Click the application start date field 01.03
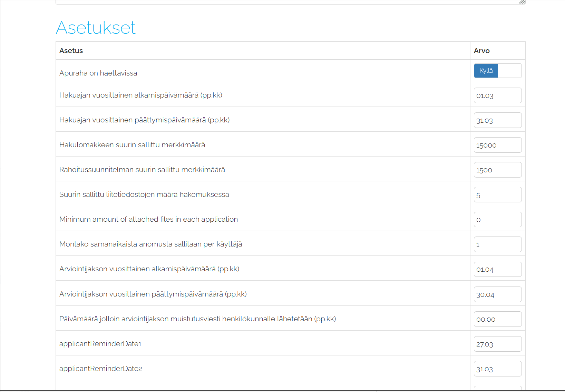 pos(497,96)
